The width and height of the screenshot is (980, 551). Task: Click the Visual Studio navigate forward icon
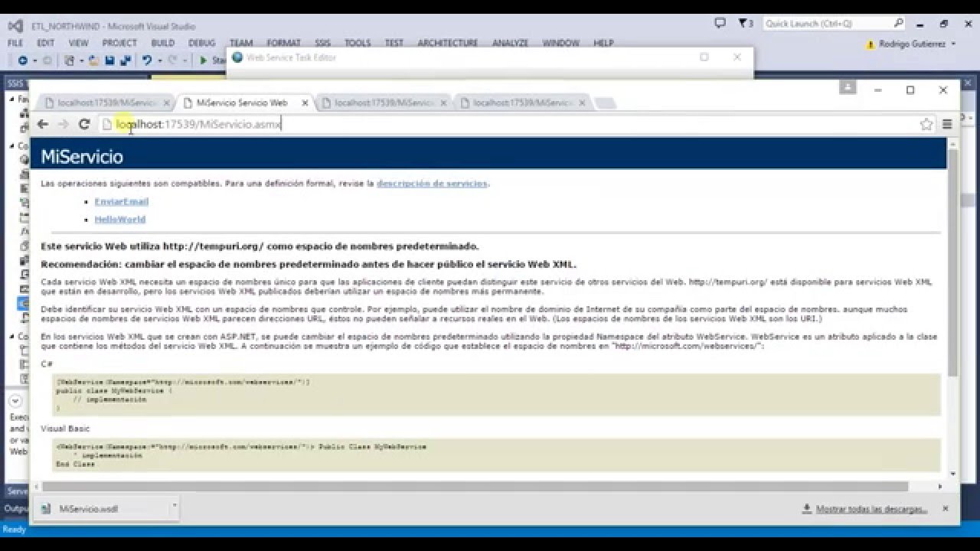(x=47, y=60)
